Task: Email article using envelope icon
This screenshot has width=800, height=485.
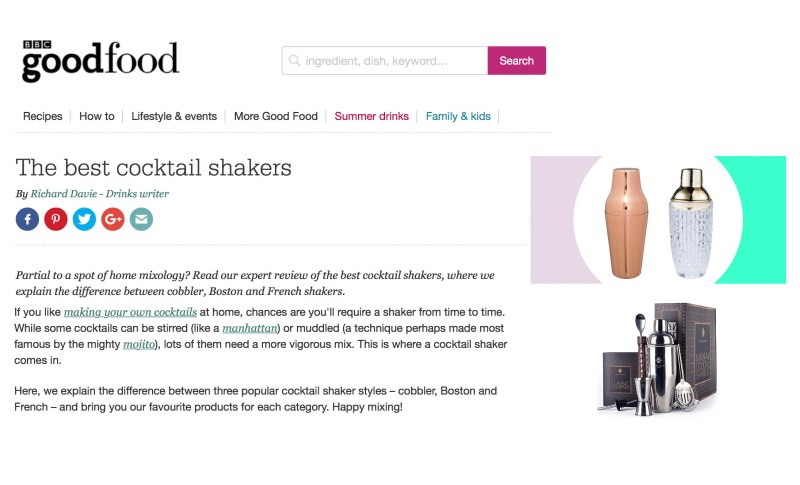Action: tap(141, 219)
